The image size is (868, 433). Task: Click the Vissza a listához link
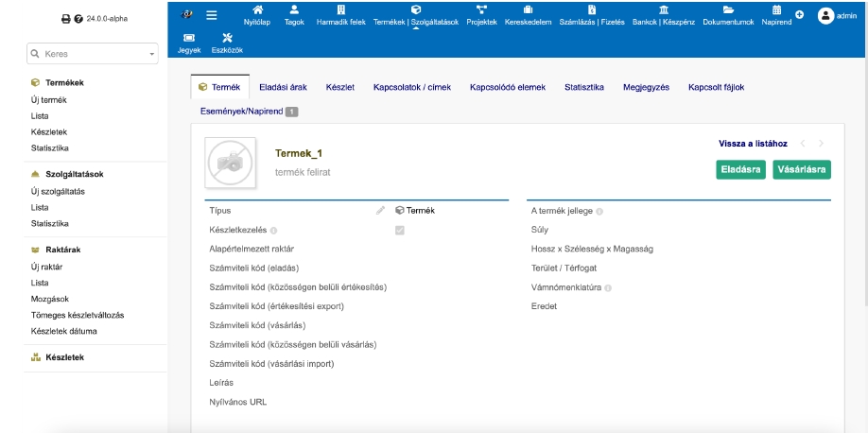[x=754, y=144]
